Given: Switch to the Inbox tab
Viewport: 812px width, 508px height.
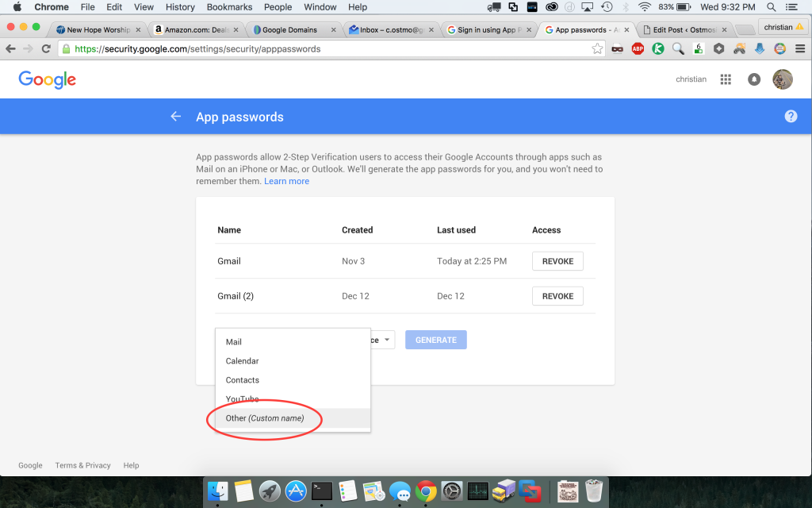Looking at the screenshot, I should click(x=392, y=30).
